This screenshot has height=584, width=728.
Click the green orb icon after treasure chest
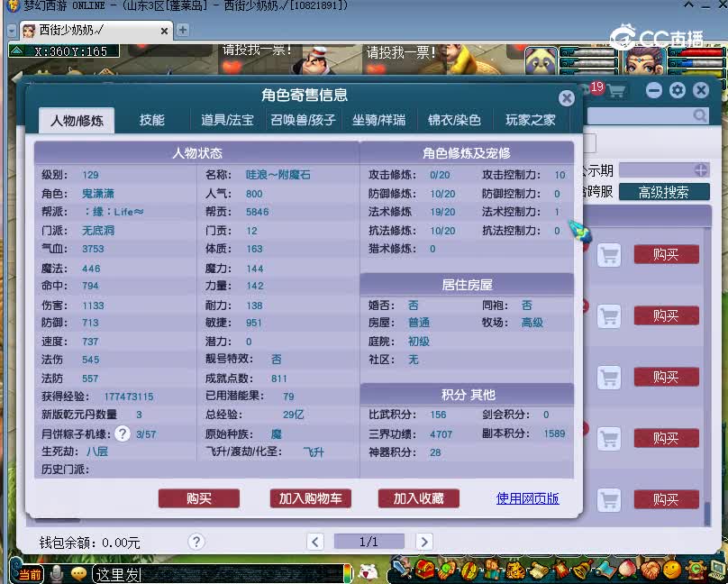pyautogui.click(x=446, y=570)
